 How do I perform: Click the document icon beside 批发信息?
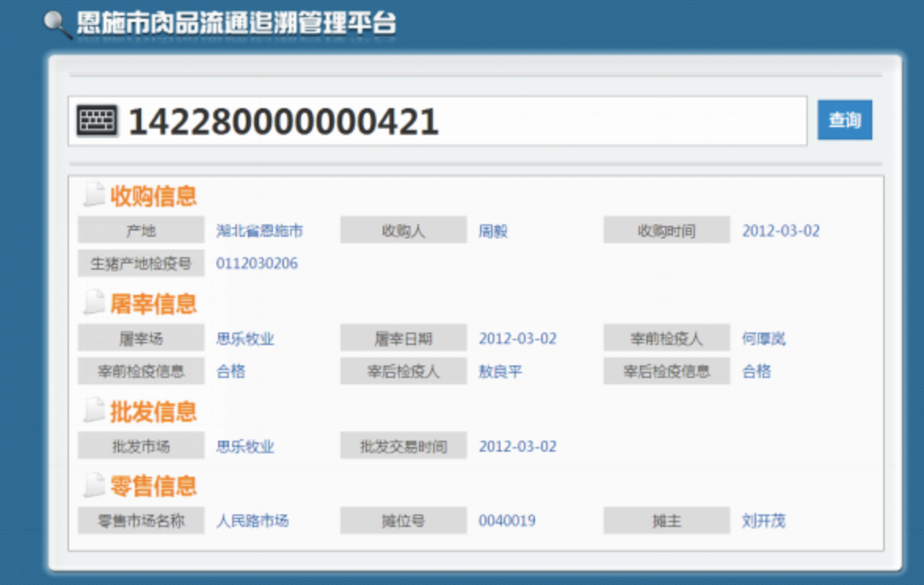(94, 410)
